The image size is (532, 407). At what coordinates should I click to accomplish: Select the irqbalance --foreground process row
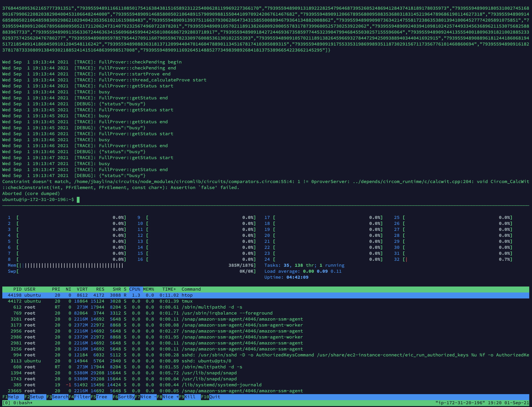tap(266, 313)
